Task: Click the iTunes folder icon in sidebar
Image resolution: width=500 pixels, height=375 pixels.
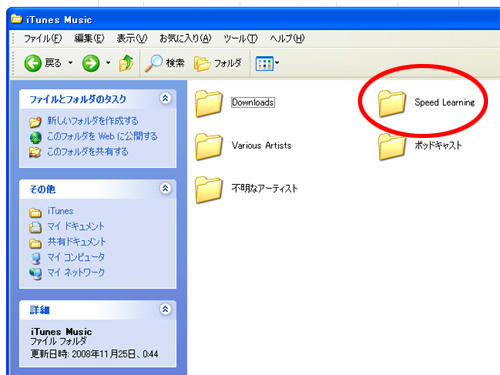Action: pyautogui.click(x=35, y=213)
